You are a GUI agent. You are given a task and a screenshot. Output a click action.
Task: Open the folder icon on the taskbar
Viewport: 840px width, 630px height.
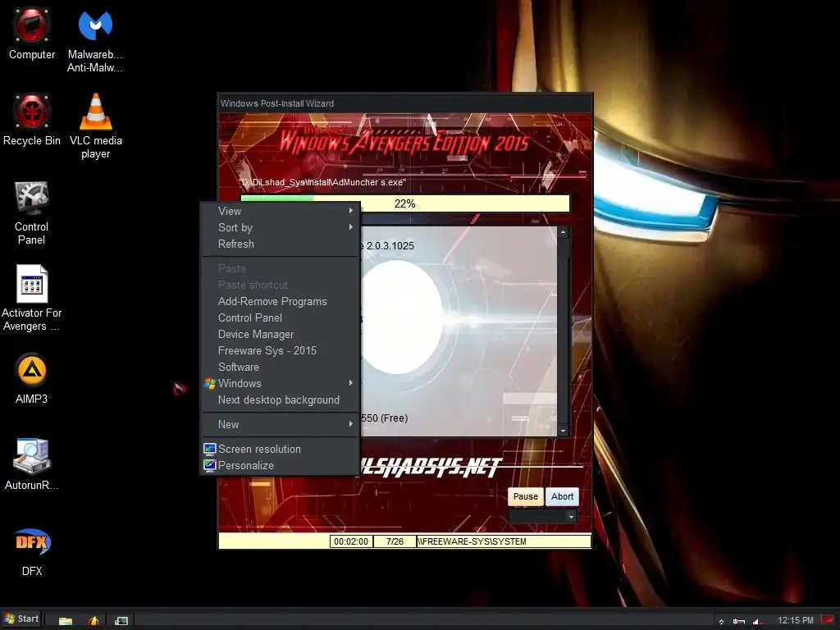(66, 620)
